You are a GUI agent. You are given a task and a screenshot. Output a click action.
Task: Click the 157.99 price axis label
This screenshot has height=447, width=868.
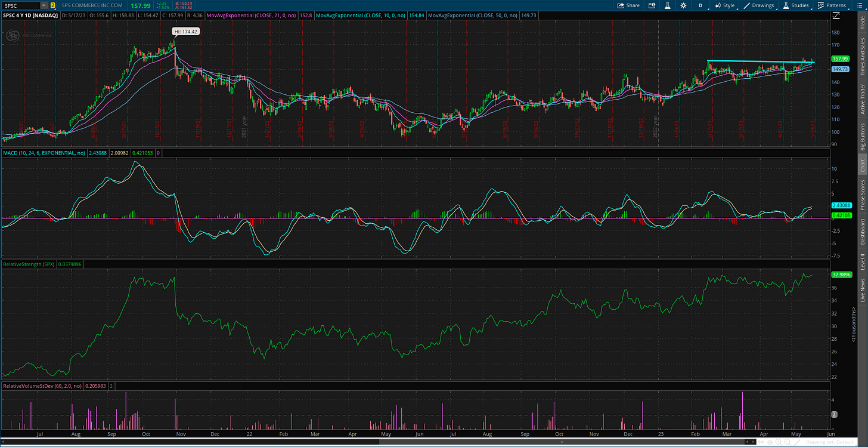tap(839, 58)
